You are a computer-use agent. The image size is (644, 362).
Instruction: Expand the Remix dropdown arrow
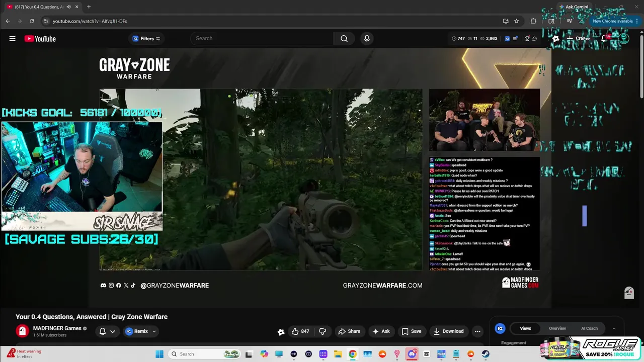(x=154, y=331)
